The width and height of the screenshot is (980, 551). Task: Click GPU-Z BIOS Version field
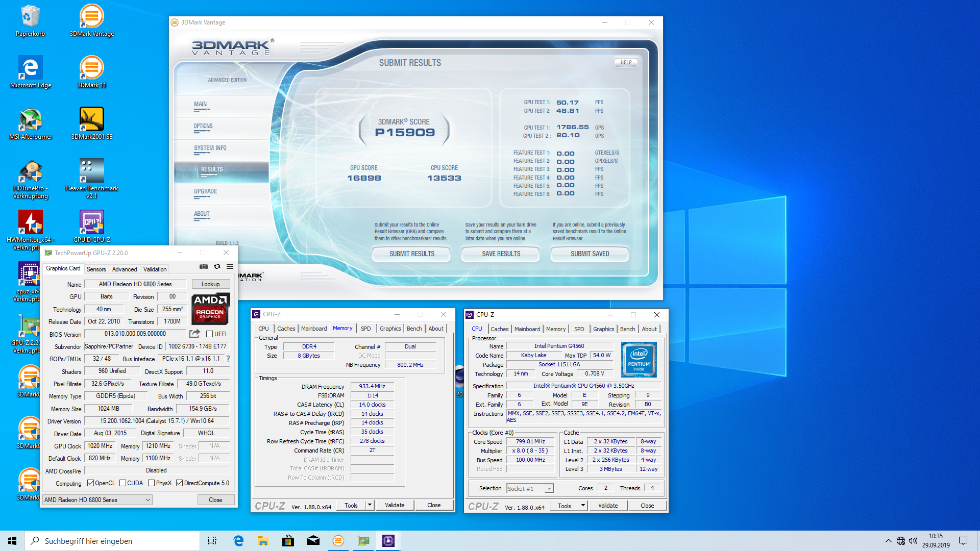click(x=135, y=334)
